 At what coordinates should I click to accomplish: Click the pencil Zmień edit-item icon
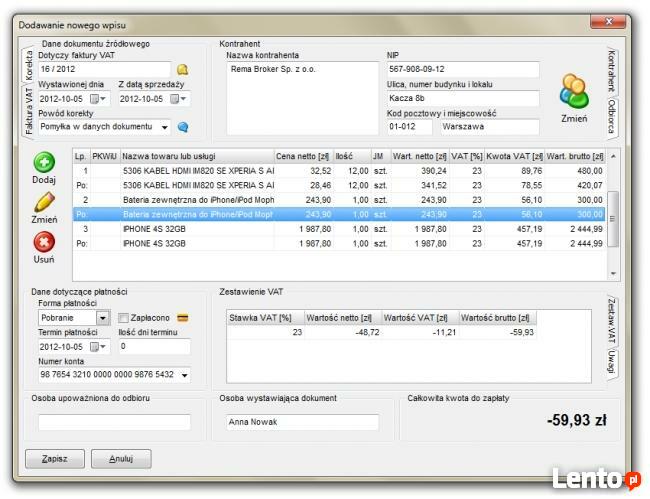[44, 202]
